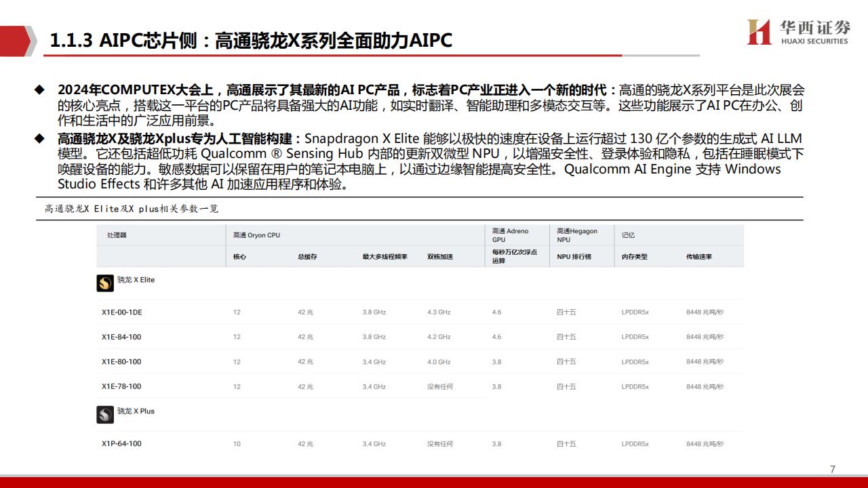
Task: Select the 骁龙 X Elite group label
Action: pos(136,280)
